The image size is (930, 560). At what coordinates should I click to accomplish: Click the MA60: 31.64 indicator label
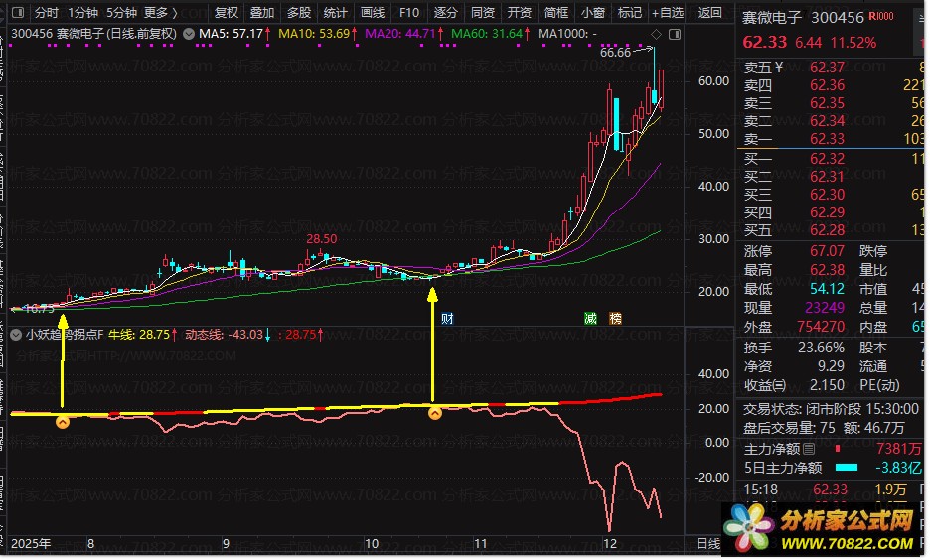pos(491,34)
